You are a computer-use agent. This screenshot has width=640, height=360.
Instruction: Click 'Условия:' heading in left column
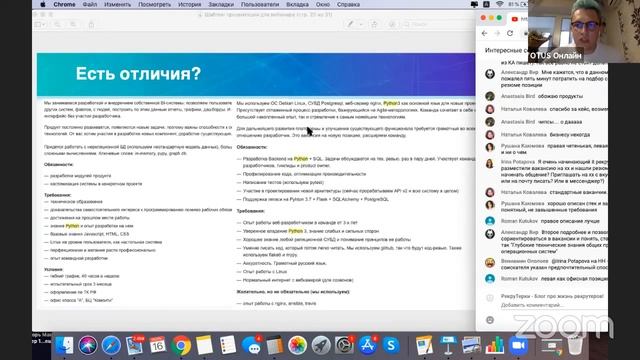click(53, 269)
